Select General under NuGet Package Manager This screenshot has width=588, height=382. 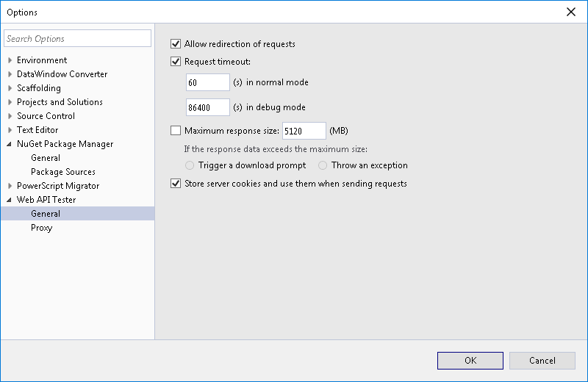pos(46,158)
